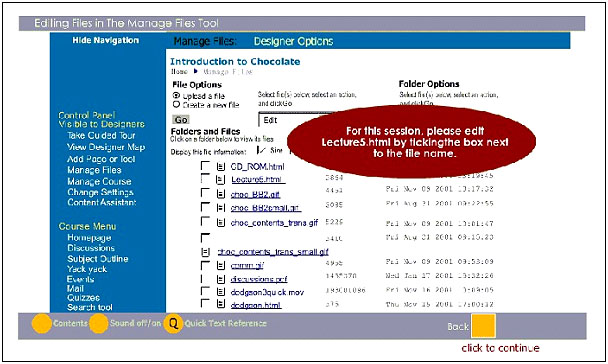Select Create a new file radio button

(x=176, y=105)
